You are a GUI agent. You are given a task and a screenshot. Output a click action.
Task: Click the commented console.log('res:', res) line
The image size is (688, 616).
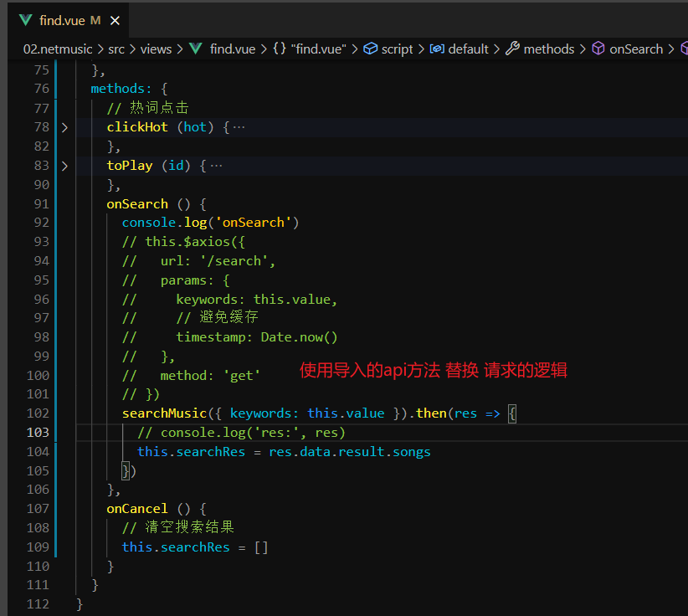click(x=241, y=433)
